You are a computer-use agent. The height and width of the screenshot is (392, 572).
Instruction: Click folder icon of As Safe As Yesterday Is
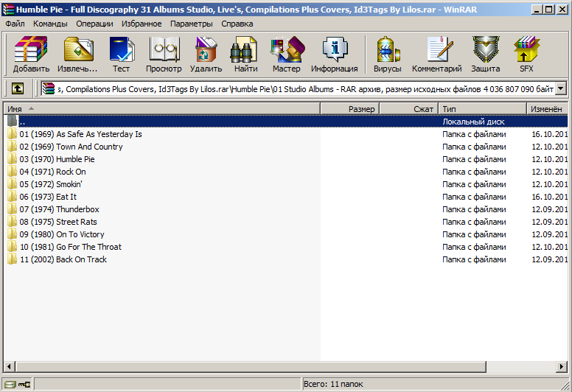(12, 134)
